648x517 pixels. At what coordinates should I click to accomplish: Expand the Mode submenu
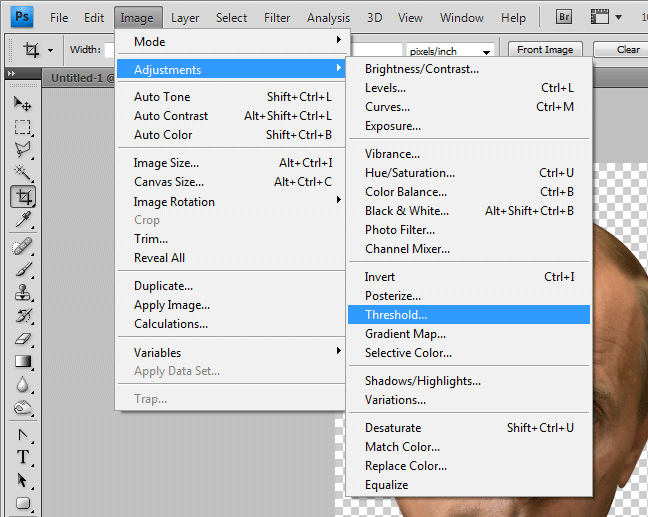pyautogui.click(x=233, y=41)
